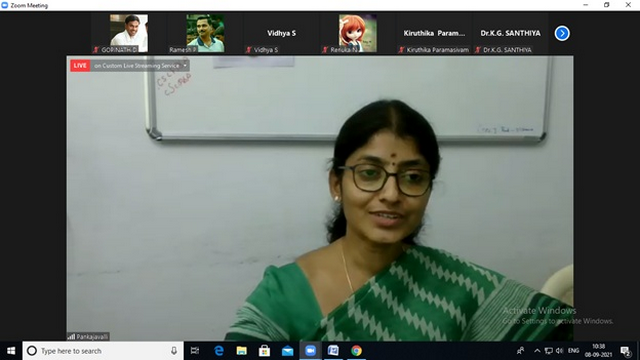The image size is (640, 360).
Task: Open Task View on the taskbar
Action: click(x=195, y=351)
